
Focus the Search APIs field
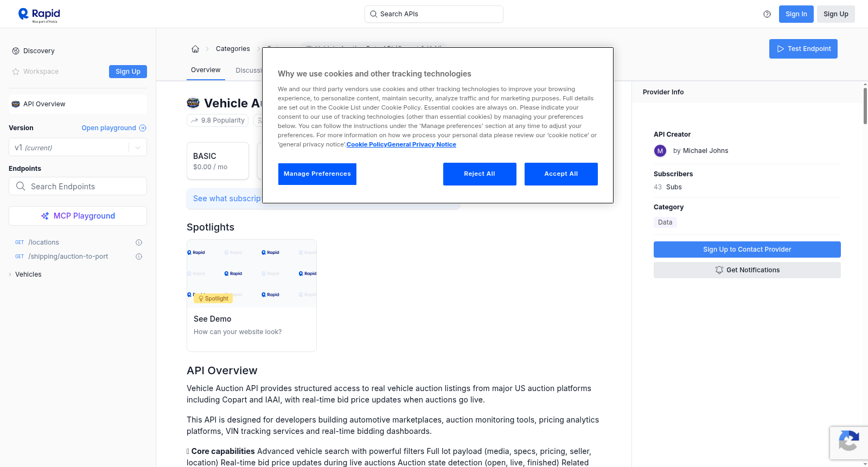tap(434, 14)
